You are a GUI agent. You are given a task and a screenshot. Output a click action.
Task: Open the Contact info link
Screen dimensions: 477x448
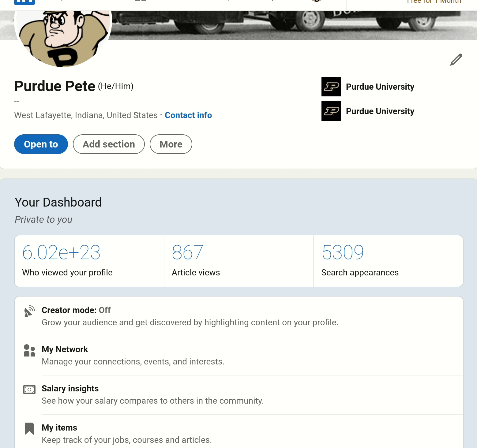point(188,115)
